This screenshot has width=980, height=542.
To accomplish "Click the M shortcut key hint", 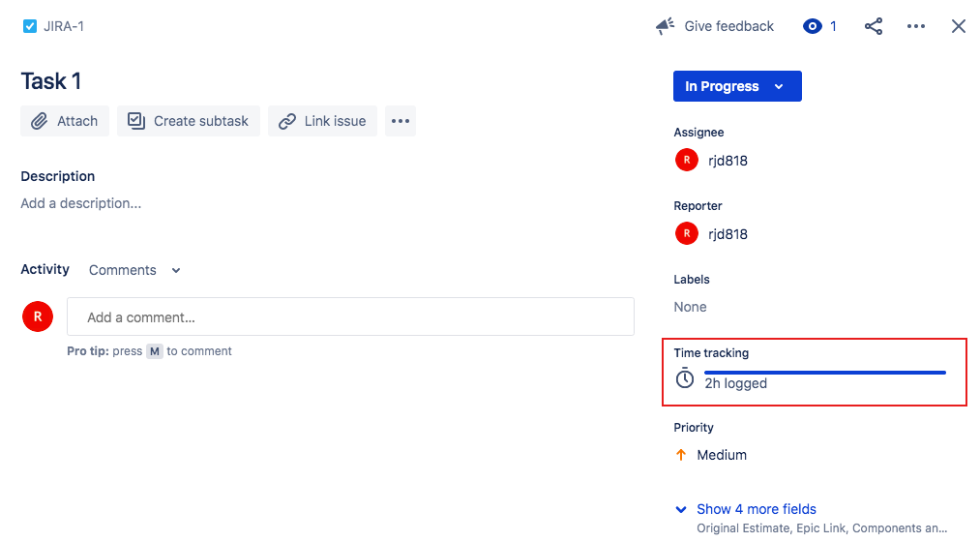I will (x=155, y=351).
